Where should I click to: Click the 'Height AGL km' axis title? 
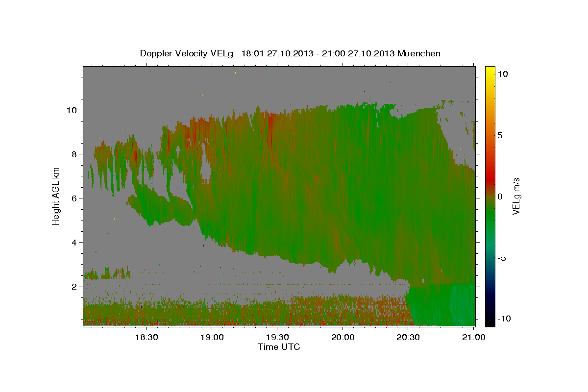pyautogui.click(x=56, y=196)
